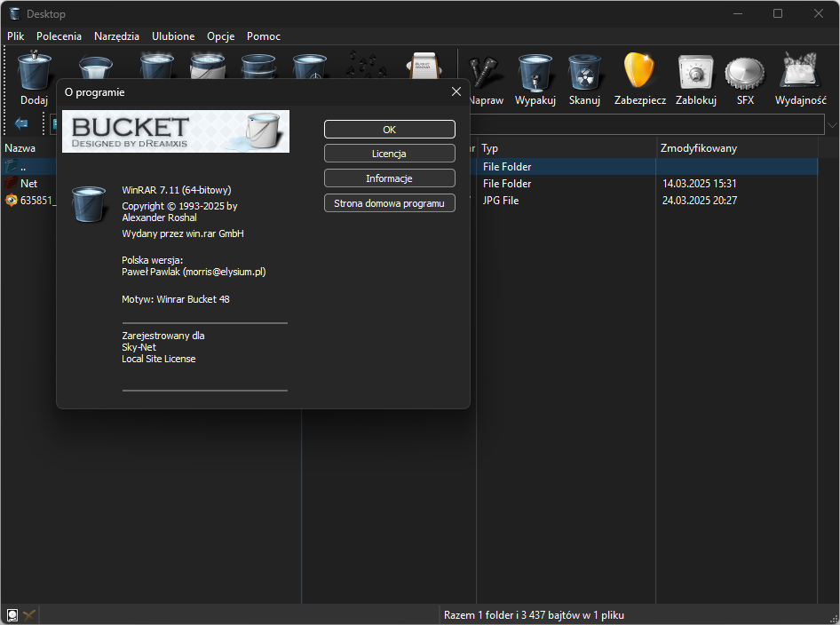
Task: Sort by the Zmodyfikowany column header
Action: coord(699,148)
